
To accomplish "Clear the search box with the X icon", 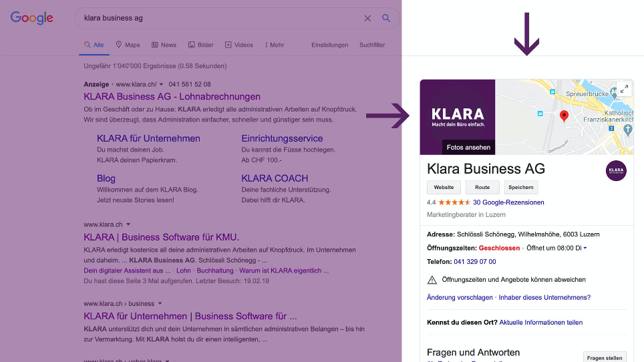I will point(367,18).
